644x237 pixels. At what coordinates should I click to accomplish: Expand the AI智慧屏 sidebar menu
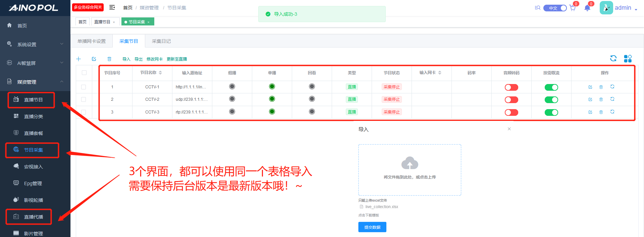pyautogui.click(x=35, y=63)
